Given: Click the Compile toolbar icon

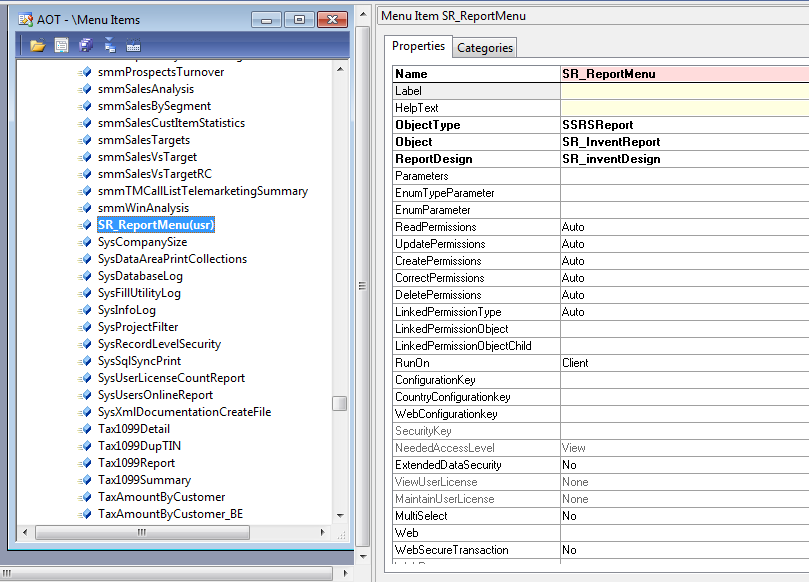Looking at the screenshot, I should point(134,44).
